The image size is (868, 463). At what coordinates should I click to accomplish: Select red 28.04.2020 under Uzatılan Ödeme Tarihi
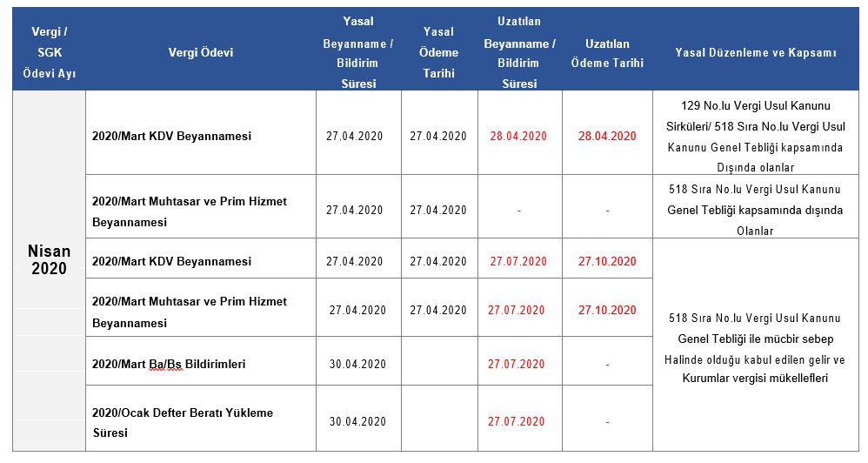coord(607,136)
